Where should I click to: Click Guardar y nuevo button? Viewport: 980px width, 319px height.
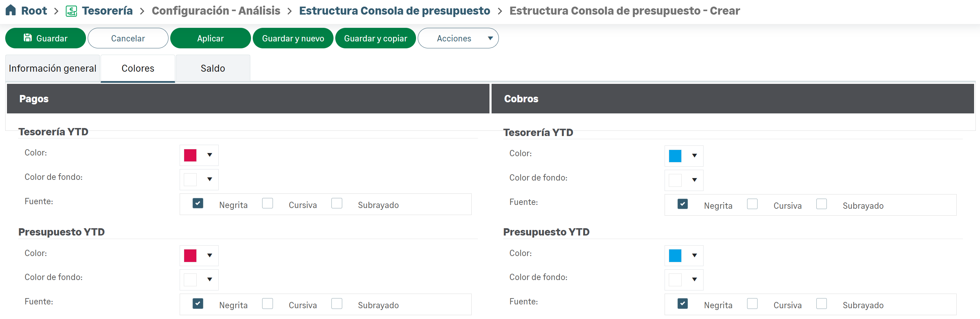point(292,38)
